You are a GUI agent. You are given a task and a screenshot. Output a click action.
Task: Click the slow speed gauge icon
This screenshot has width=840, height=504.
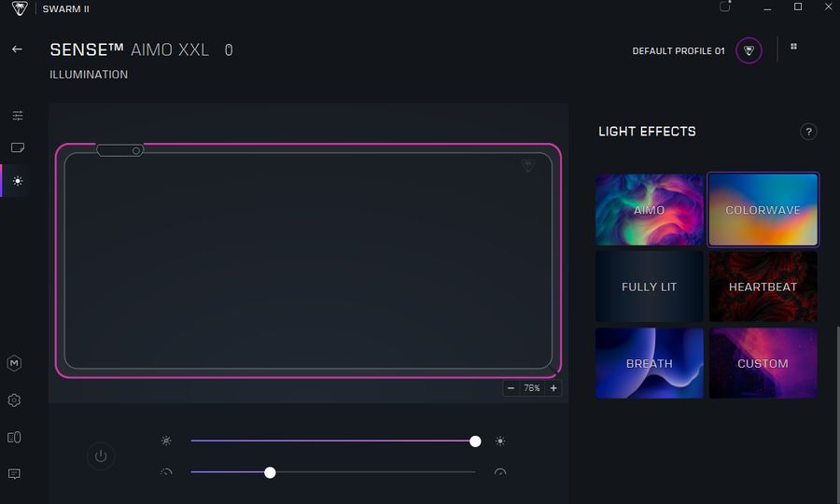point(166,472)
